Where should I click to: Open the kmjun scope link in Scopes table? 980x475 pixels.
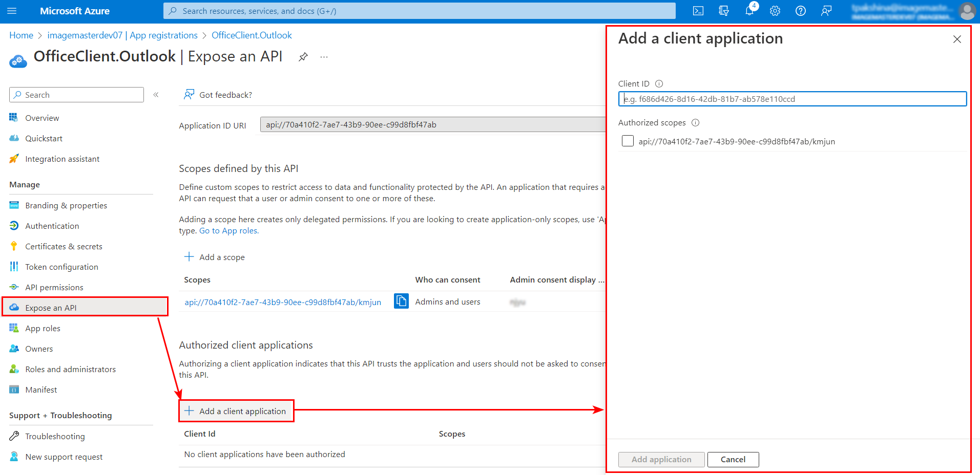click(283, 302)
